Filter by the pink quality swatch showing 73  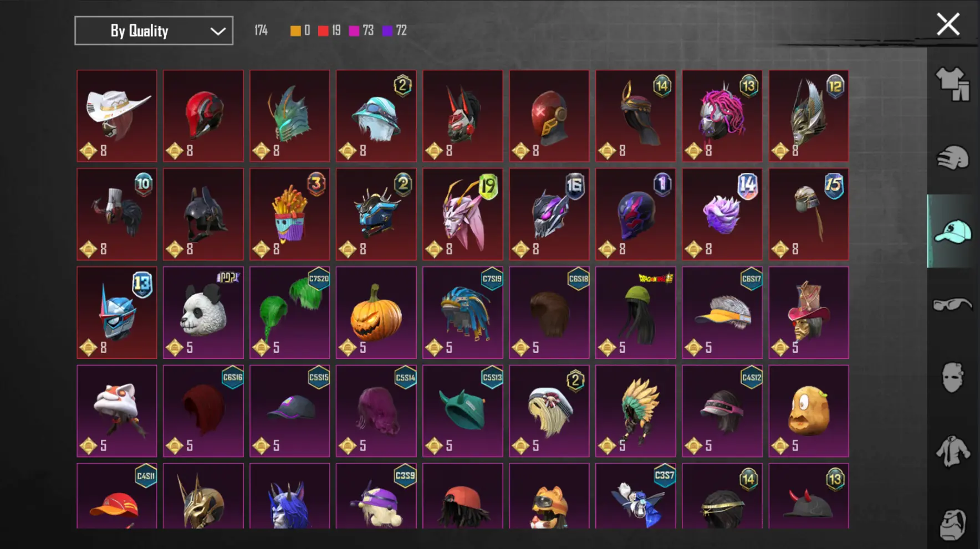pyautogui.click(x=361, y=30)
